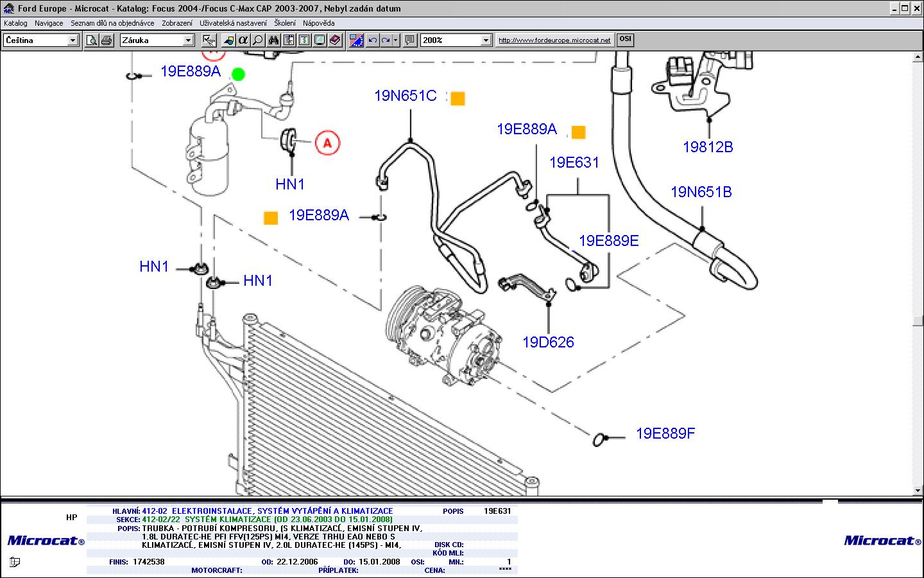Click the print preview icon
This screenshot has height=578, width=924.
92,40
